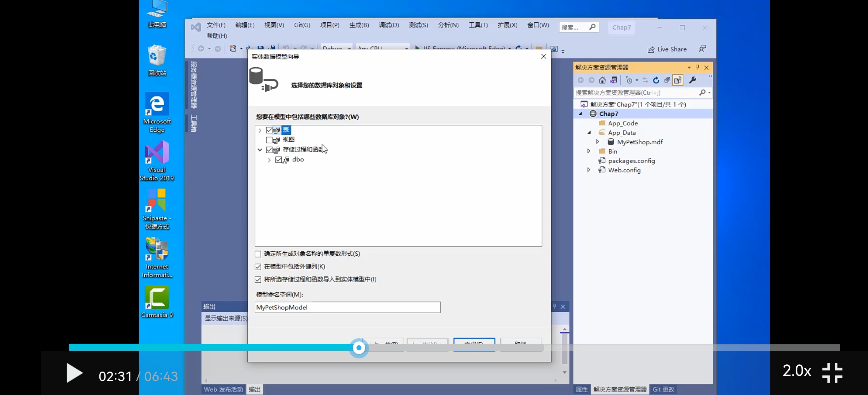Screen dimensions: 868x395
Task: Click the 完成 button in the wizard
Action: [x=474, y=344]
